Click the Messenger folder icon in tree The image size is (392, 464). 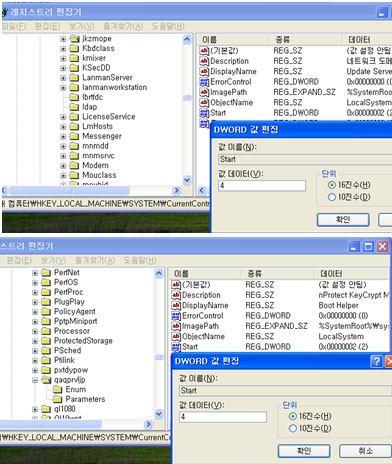click(74, 136)
